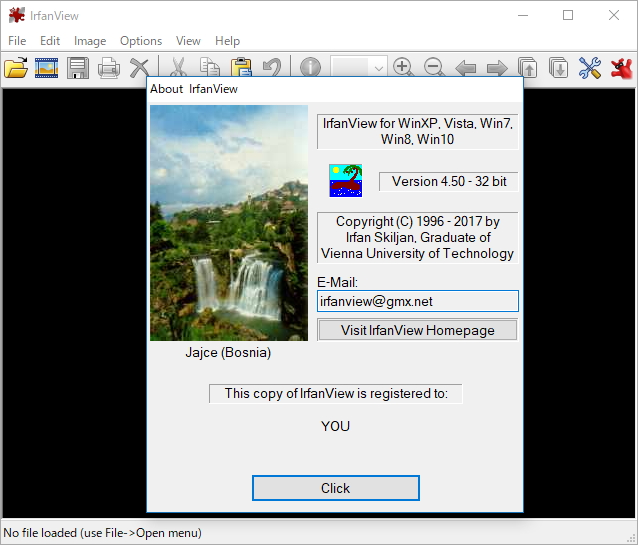The image size is (638, 545).
Task: Go to next file with right arrow
Action: pos(497,68)
